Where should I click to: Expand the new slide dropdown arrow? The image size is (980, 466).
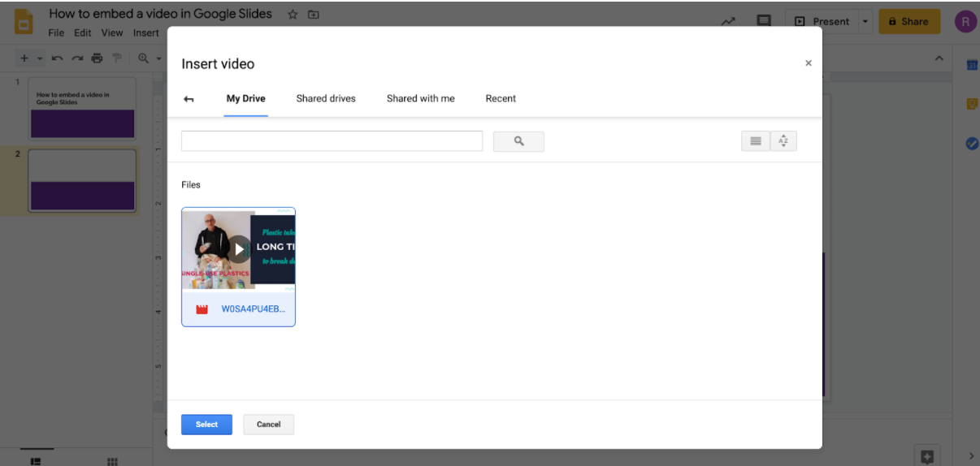click(39, 58)
